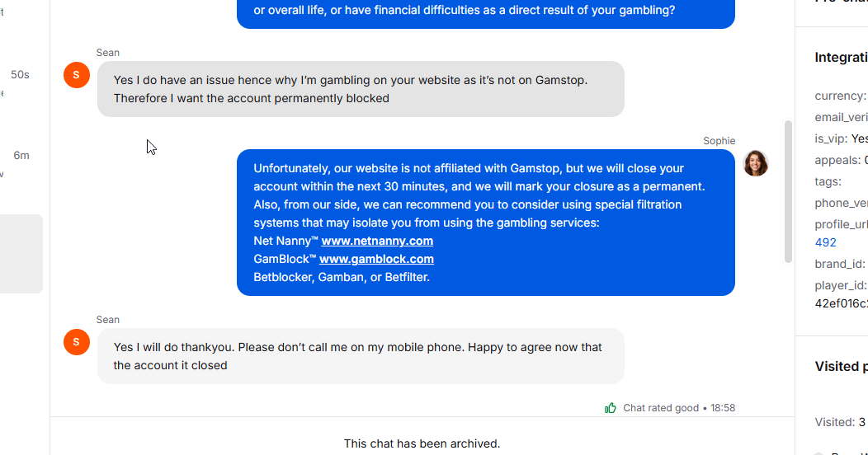Screen dimensions: 868x455
Task: Select the chat list item showing 6m
Action: pos(21,155)
